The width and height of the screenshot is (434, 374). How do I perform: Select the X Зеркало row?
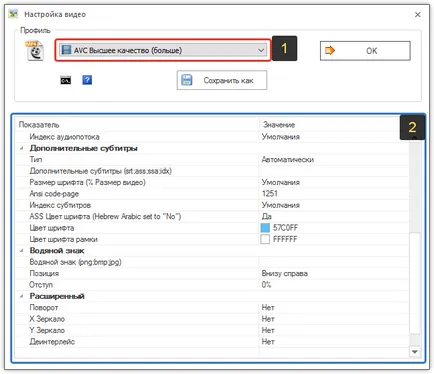click(x=212, y=319)
